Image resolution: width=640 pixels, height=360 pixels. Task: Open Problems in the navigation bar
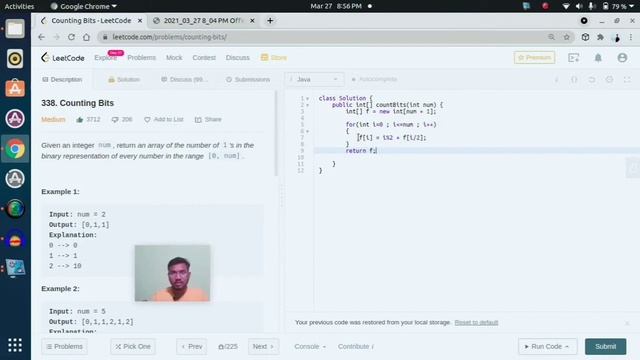(x=142, y=58)
